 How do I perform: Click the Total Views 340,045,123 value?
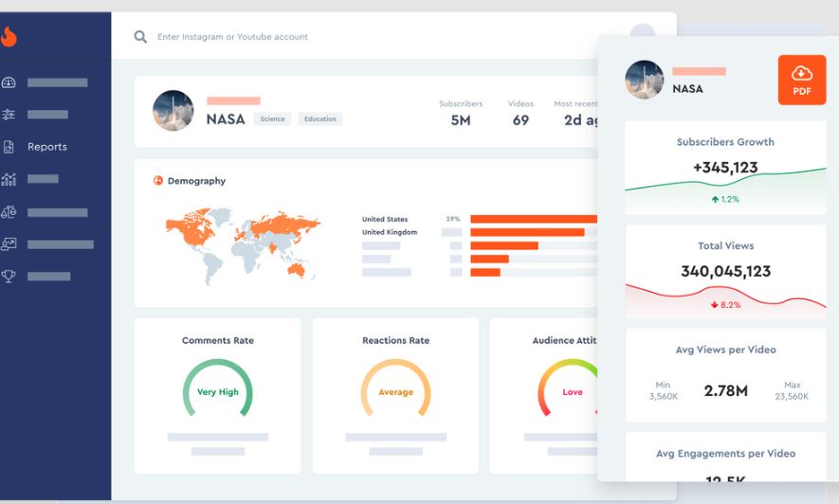click(x=725, y=271)
